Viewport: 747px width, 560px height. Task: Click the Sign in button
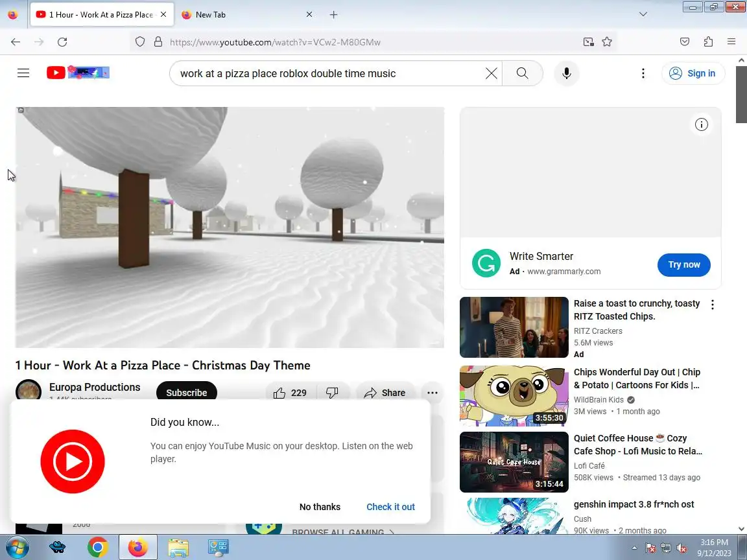(x=693, y=73)
